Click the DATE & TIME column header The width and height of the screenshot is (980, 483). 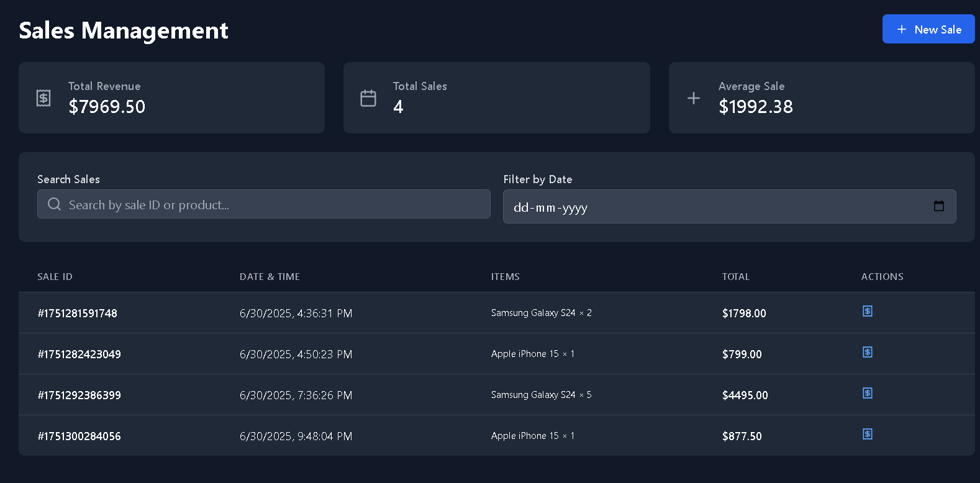(270, 277)
